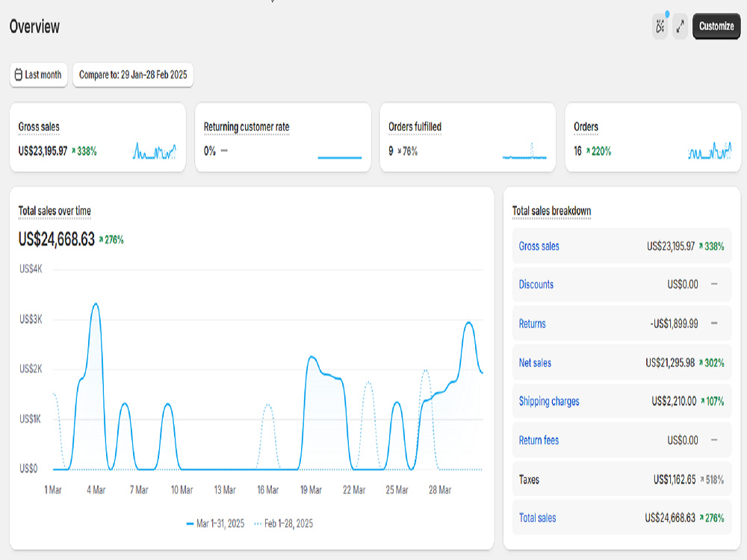The image size is (747, 560).
Task: Click the US$1,162.65 taxes amount
Action: click(x=674, y=479)
